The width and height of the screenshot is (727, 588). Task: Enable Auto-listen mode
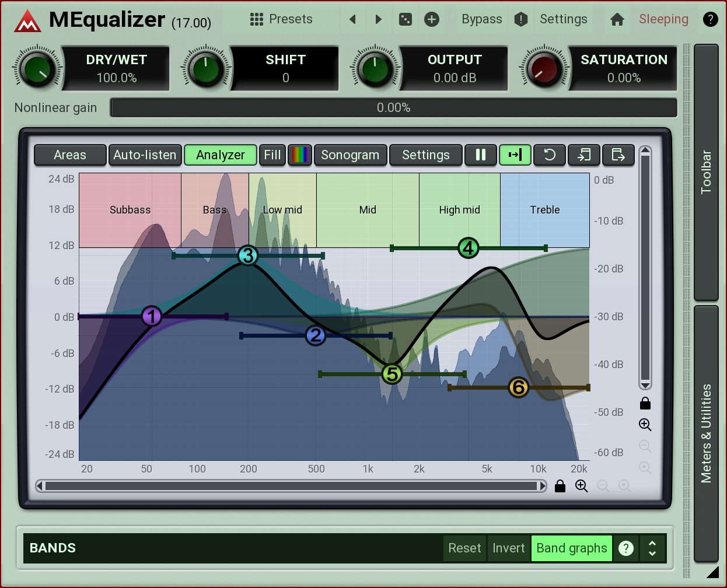pos(145,155)
